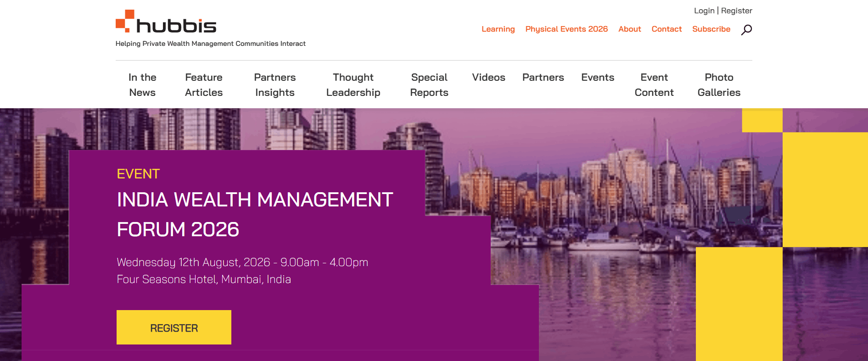Screen dimensions: 868x361
Task: Click the Hubbis logo
Action: click(166, 22)
